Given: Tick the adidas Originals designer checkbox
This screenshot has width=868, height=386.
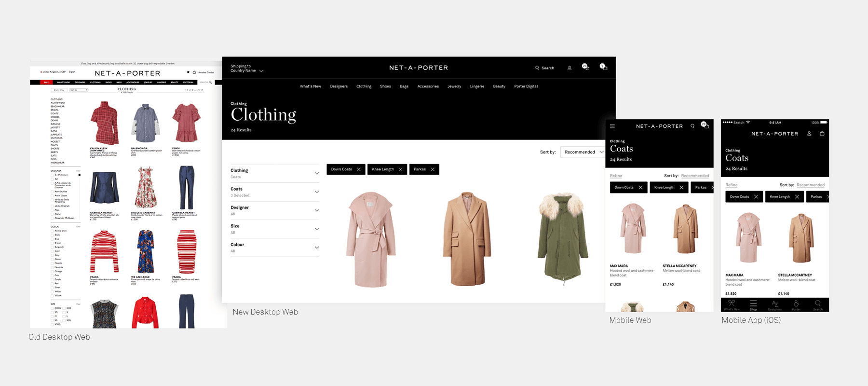Looking at the screenshot, I should [52, 206].
